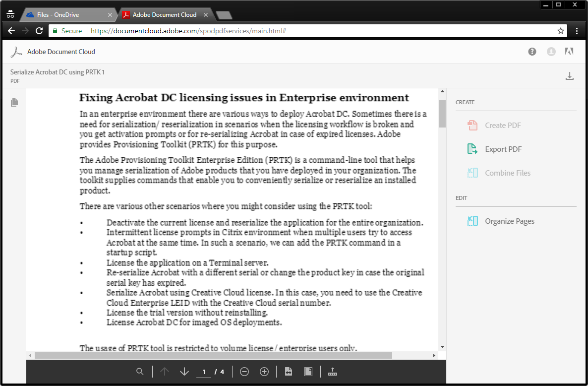Viewport: 588px width, 386px height.
Task: Click the Combine Files icon
Action: pos(472,173)
